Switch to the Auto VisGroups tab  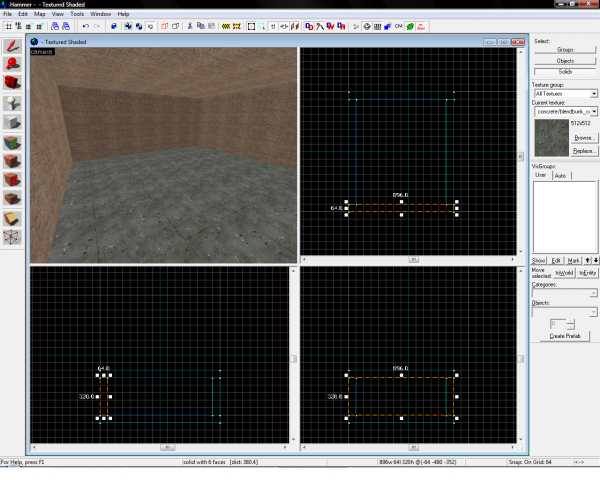click(560, 175)
